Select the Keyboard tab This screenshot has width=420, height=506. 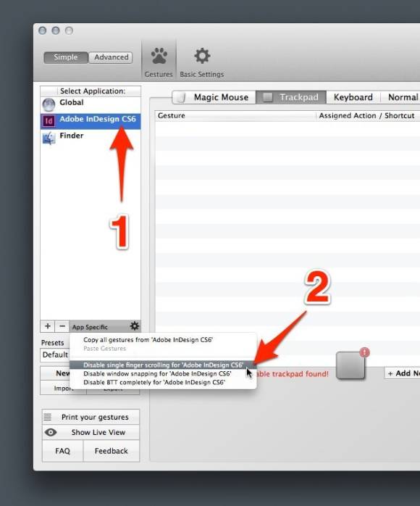353,97
